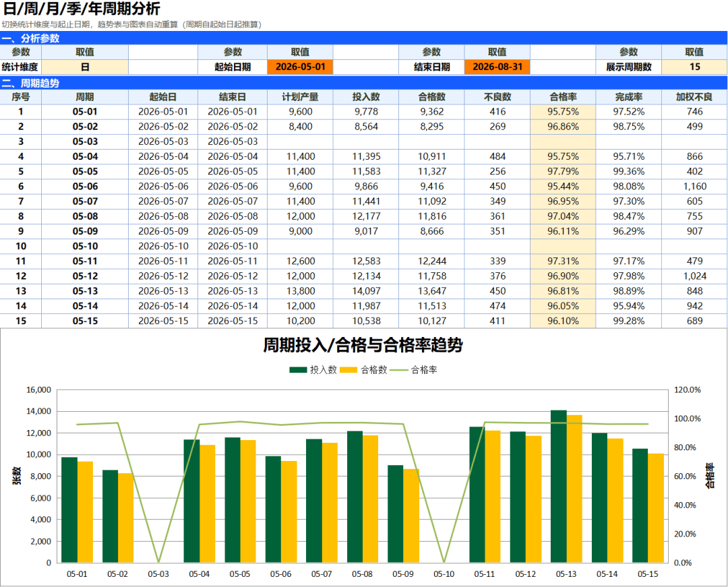Click the green 投入数 bar for 05-13

[x=559, y=487]
